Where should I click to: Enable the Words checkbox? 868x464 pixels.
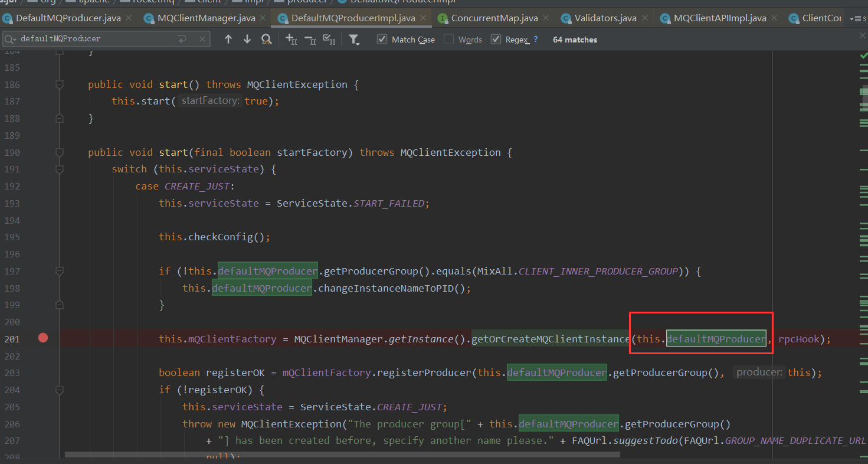tap(449, 39)
